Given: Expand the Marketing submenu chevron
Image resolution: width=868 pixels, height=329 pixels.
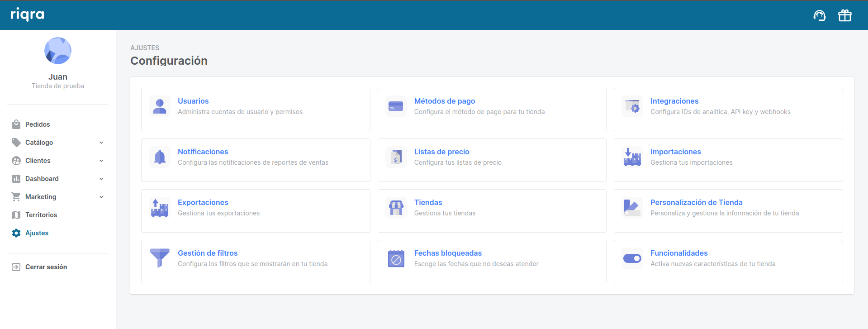Looking at the screenshot, I should pyautogui.click(x=101, y=197).
